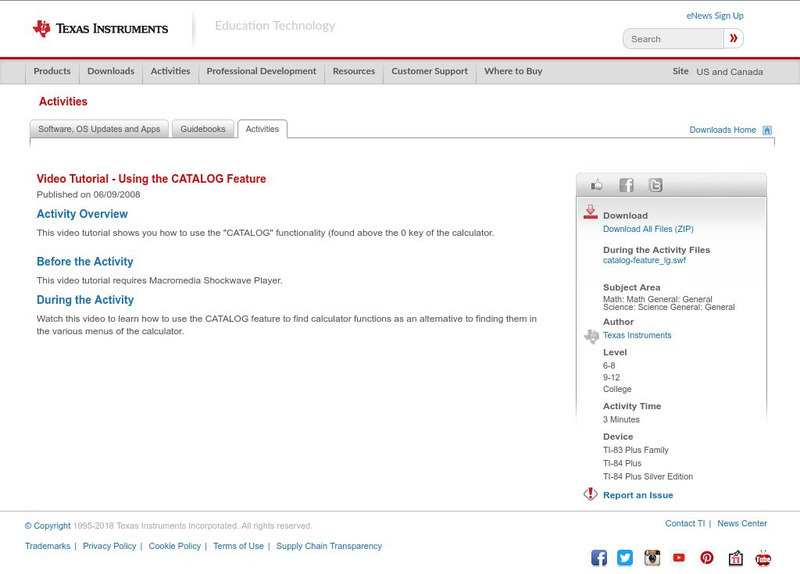Open the footer TI Tube icon
The width and height of the screenshot is (800, 574).
pyautogui.click(x=763, y=558)
